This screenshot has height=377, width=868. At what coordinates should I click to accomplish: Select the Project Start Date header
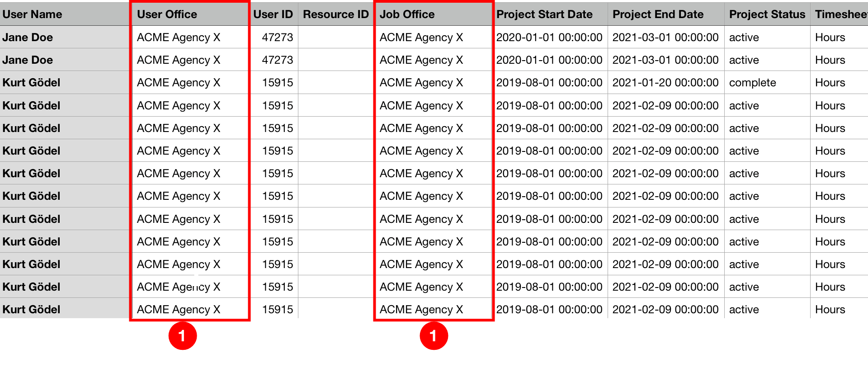(550, 14)
